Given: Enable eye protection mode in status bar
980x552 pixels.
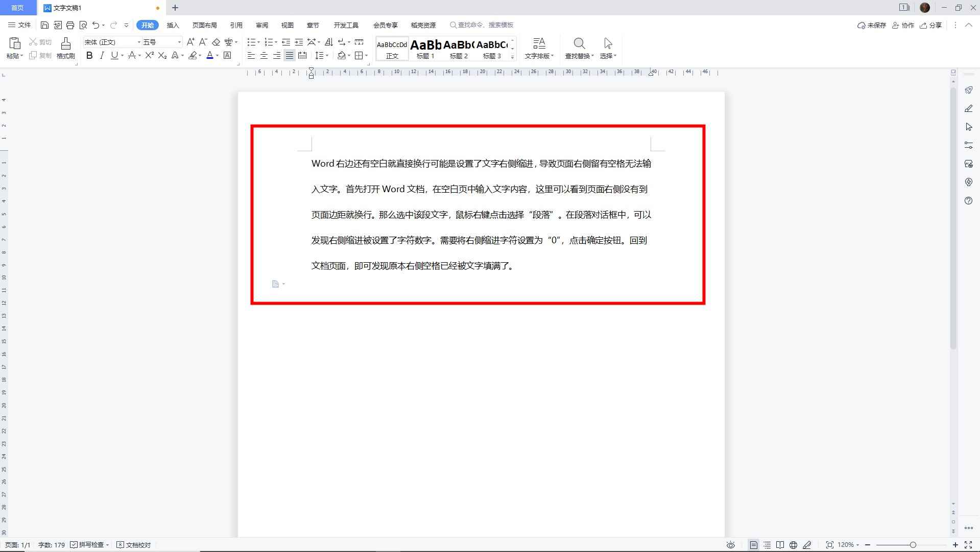Looking at the screenshot, I should pyautogui.click(x=730, y=544).
